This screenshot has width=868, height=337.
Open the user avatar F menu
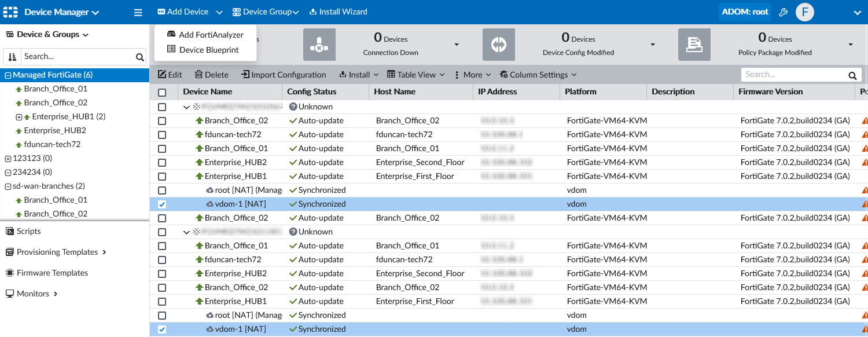pyautogui.click(x=805, y=12)
